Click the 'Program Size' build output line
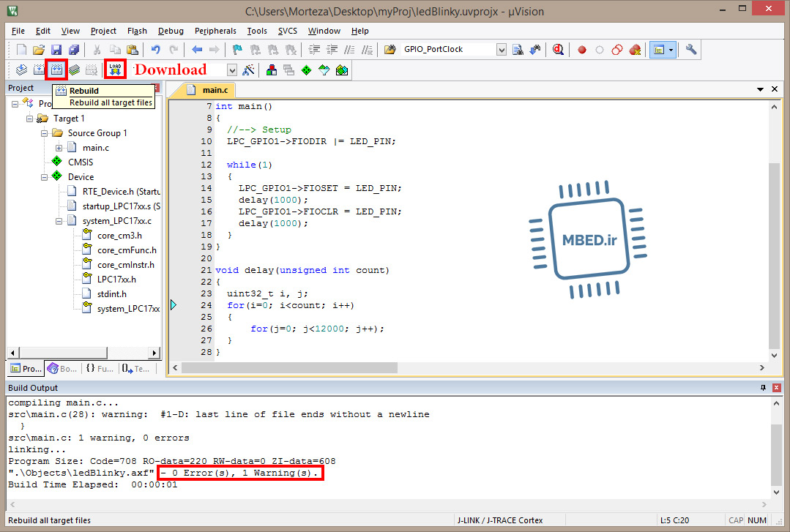 (172, 461)
